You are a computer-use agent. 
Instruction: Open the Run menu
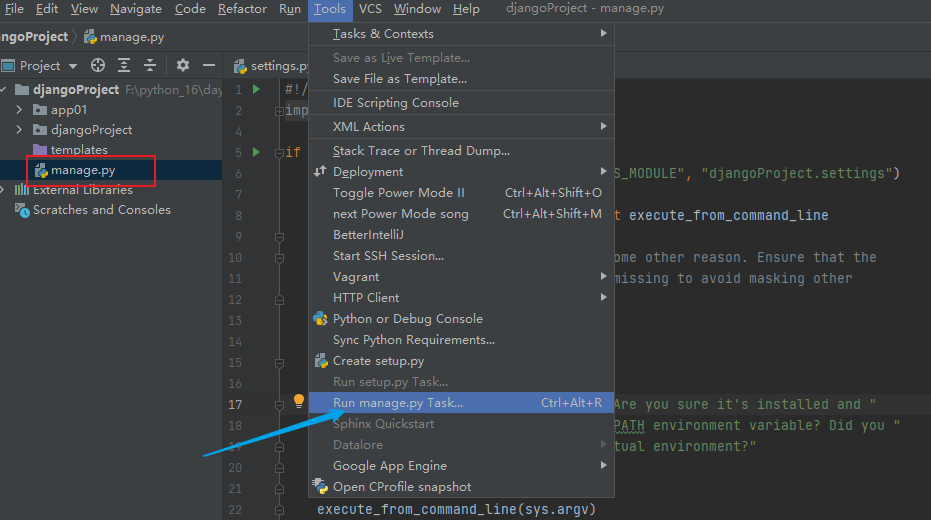pyautogui.click(x=290, y=9)
